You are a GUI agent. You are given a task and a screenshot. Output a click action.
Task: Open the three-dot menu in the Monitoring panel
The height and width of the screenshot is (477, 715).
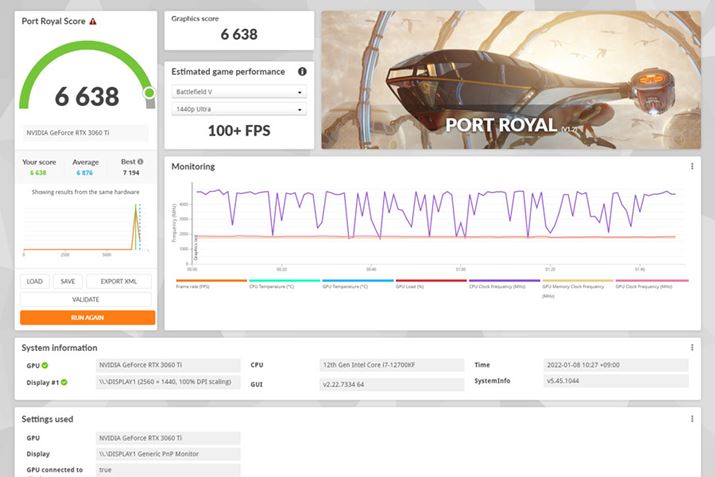point(692,166)
